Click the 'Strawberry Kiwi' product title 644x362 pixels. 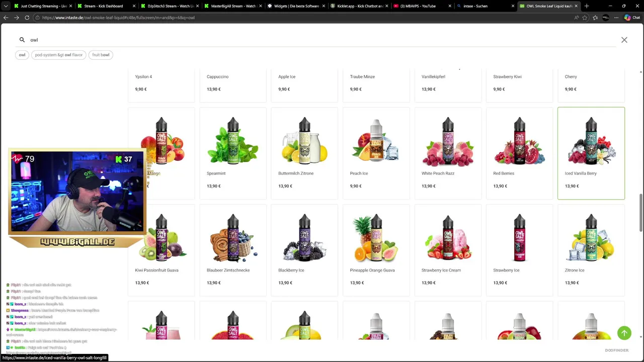pos(507,76)
